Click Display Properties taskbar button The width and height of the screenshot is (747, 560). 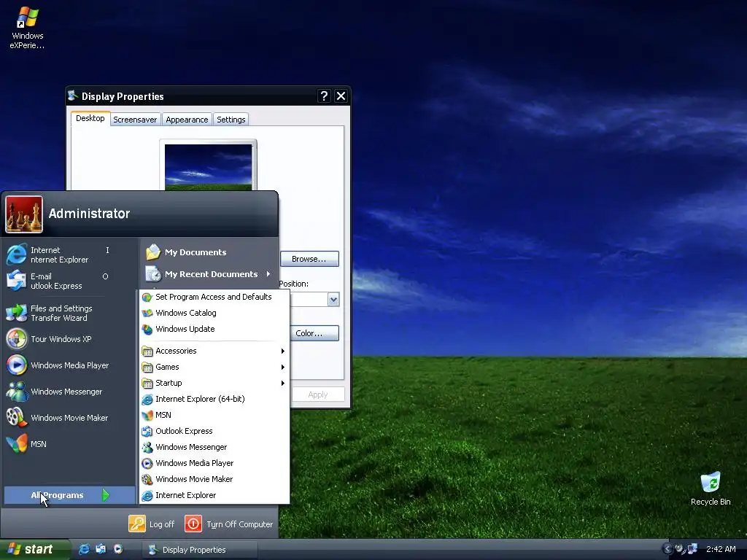(x=200, y=550)
